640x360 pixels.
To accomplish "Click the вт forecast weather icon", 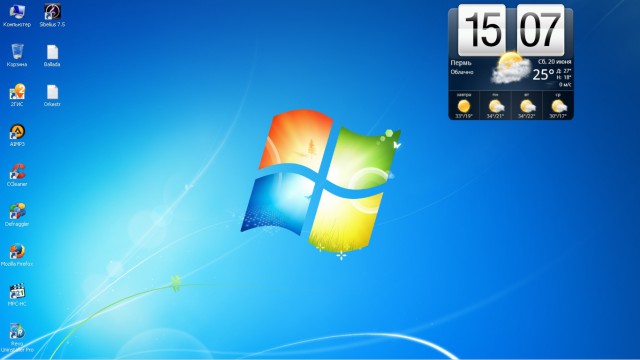I will click(527, 106).
